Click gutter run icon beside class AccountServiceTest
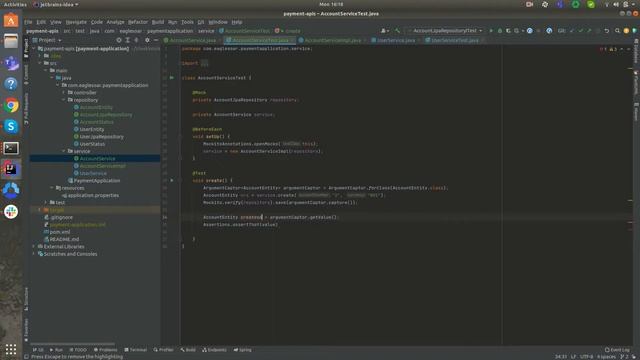Viewport: 640px width, 360px height. pos(172,78)
